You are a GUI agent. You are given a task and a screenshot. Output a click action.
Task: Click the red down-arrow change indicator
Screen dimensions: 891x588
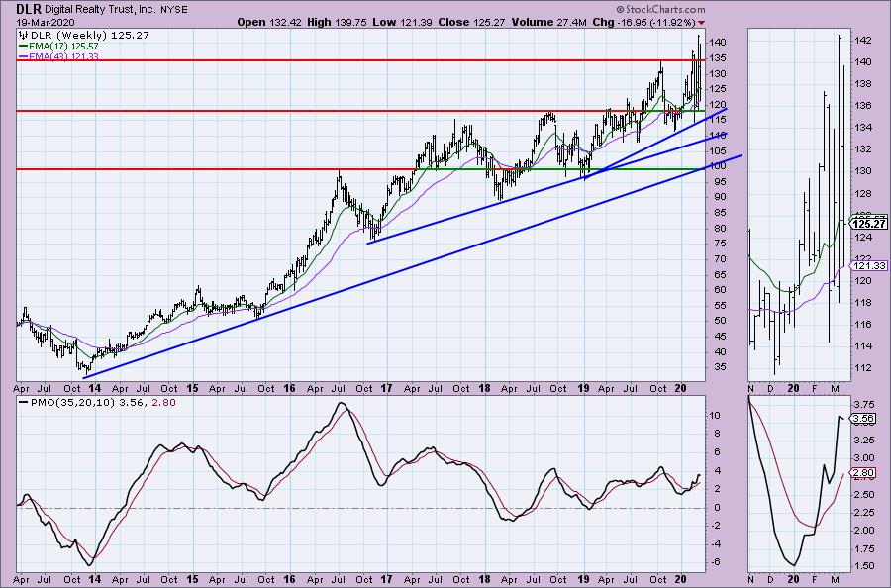701,23
